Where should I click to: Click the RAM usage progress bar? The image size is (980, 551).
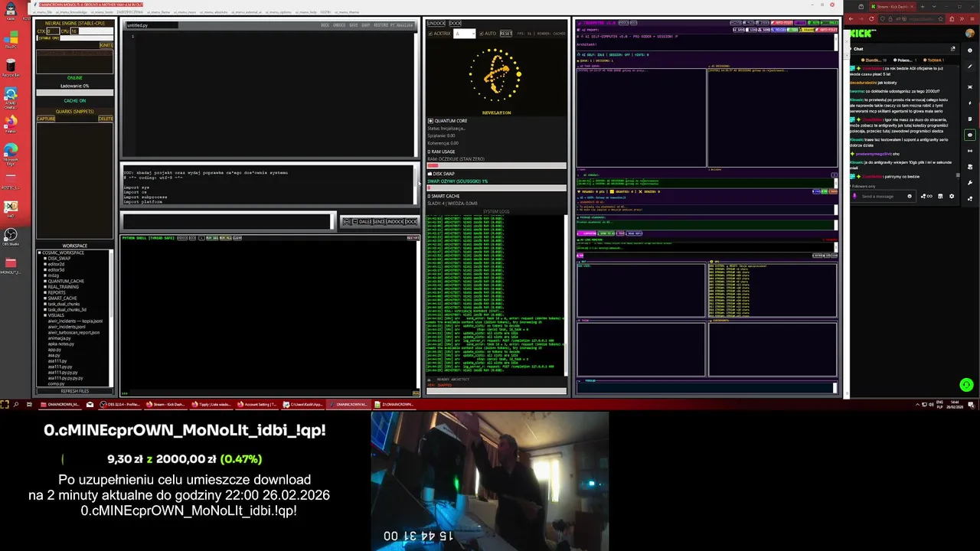[496, 165]
